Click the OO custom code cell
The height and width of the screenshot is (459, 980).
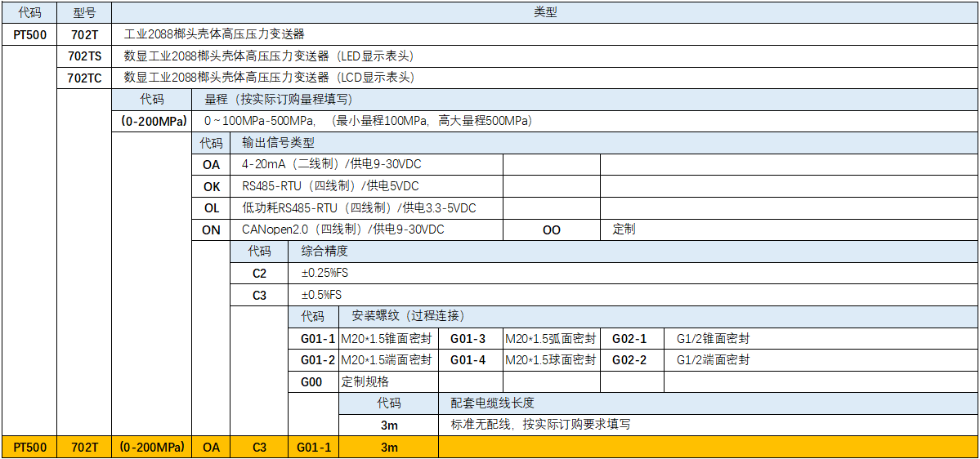[552, 230]
